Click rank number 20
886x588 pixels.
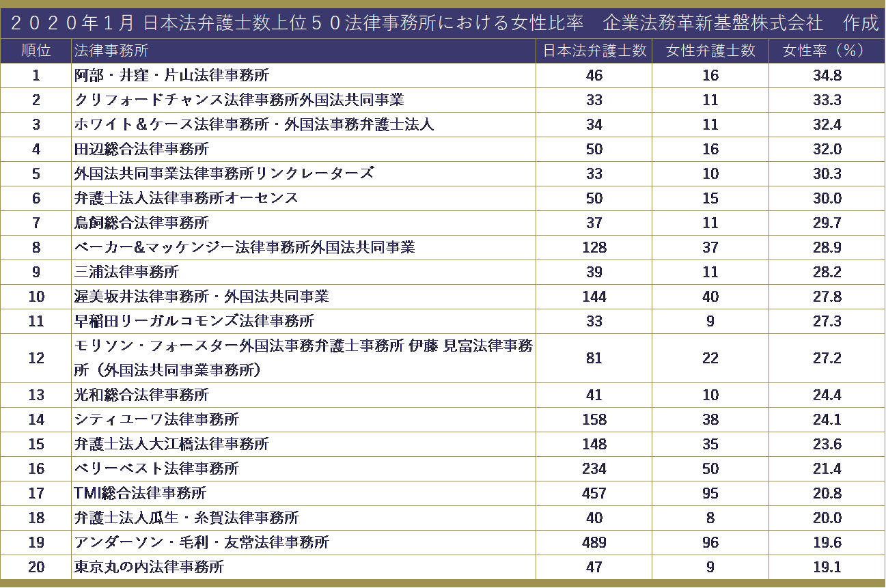point(36,568)
